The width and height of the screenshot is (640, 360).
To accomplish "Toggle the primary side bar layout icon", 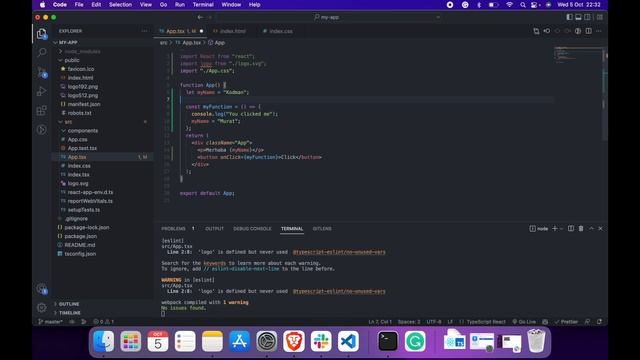I will tap(569, 17).
